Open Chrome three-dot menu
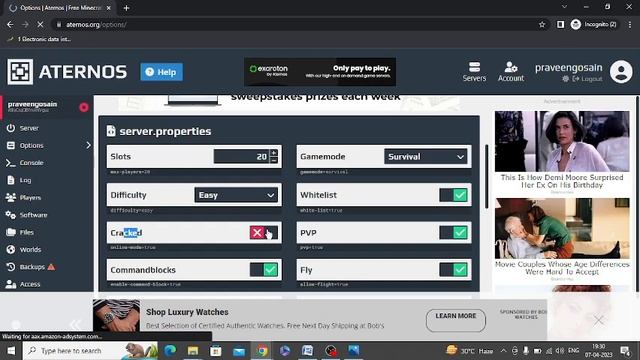 pyautogui.click(x=630, y=24)
